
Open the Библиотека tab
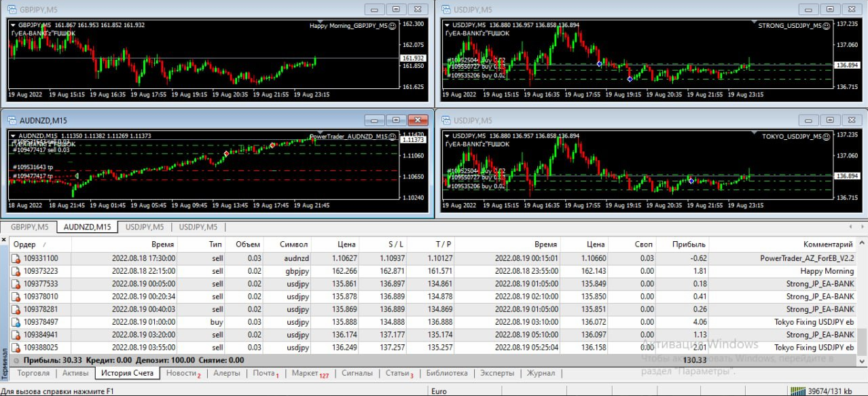(446, 373)
